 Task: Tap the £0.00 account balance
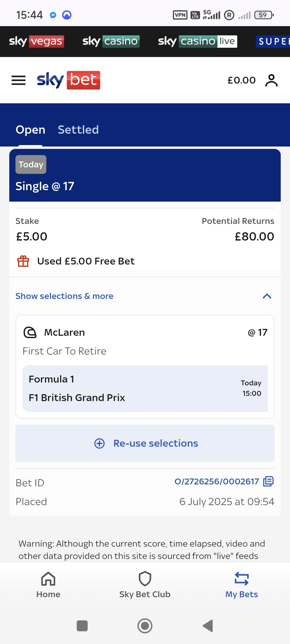click(x=242, y=80)
